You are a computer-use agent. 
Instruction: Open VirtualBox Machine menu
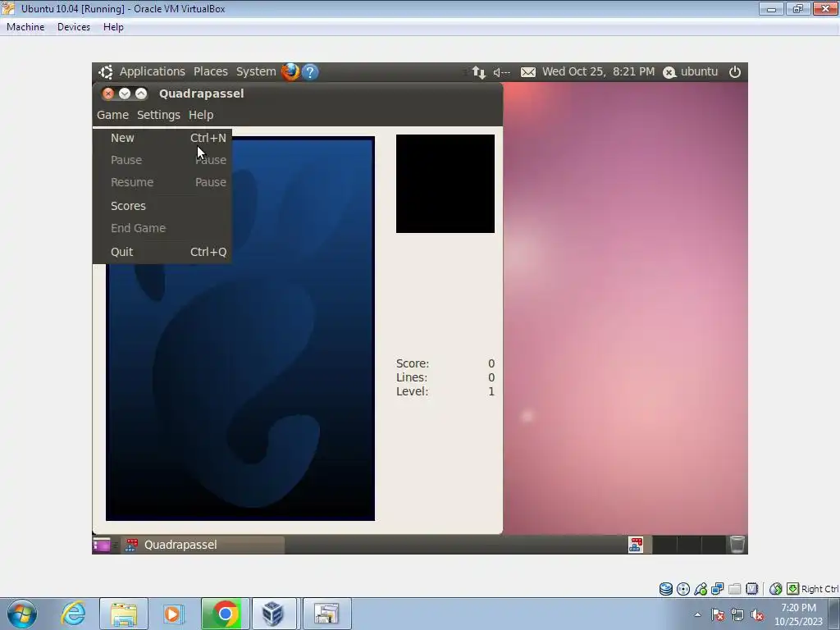pos(25,27)
